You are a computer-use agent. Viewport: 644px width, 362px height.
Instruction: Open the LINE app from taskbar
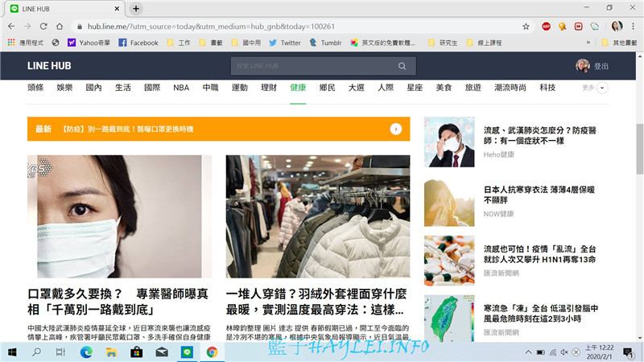coord(187,352)
